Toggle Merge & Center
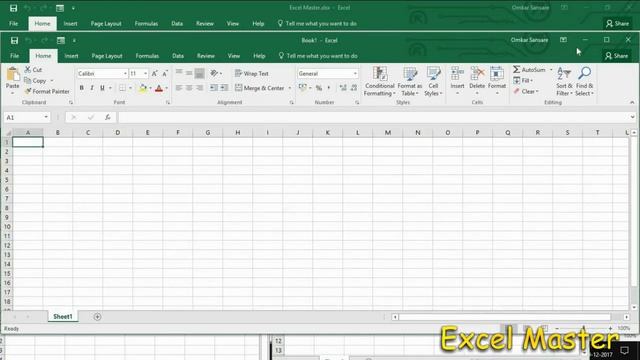This screenshot has height=360, width=640. pyautogui.click(x=260, y=88)
